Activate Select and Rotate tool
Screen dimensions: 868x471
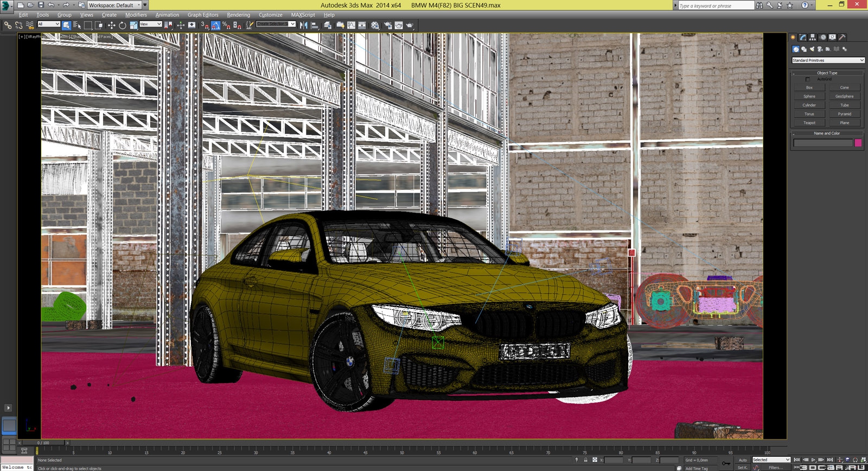(x=123, y=25)
